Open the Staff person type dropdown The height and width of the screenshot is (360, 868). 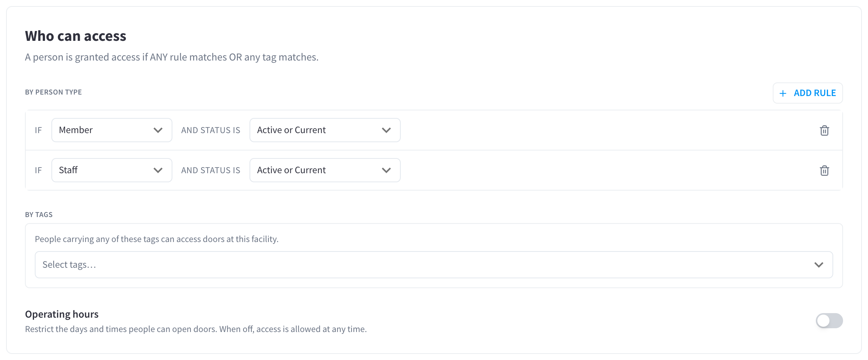click(x=112, y=170)
